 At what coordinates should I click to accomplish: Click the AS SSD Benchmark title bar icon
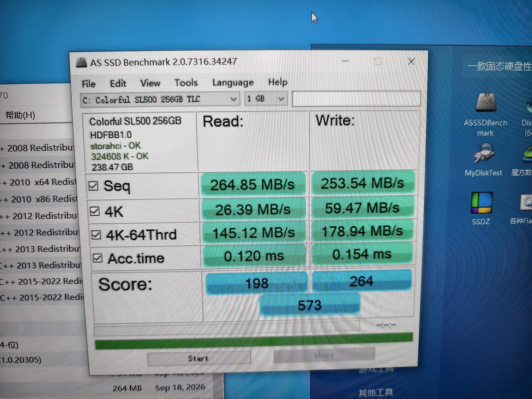[x=81, y=63]
